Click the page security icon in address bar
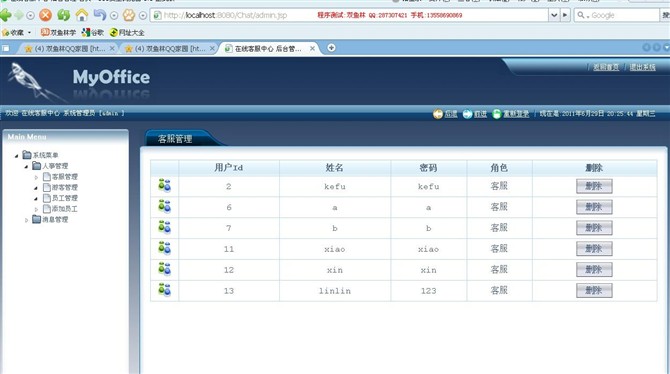 coord(157,15)
